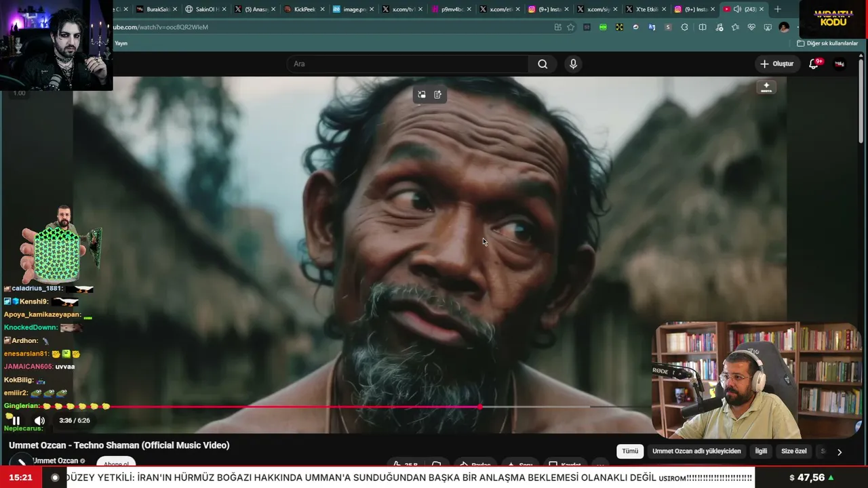Click the '15:21' clock in the ticker

pyautogui.click(x=21, y=478)
